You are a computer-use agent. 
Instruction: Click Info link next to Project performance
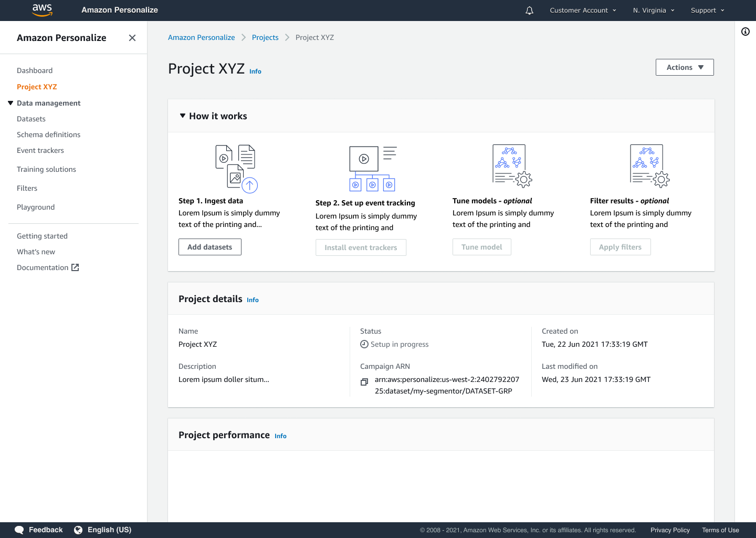coord(280,436)
